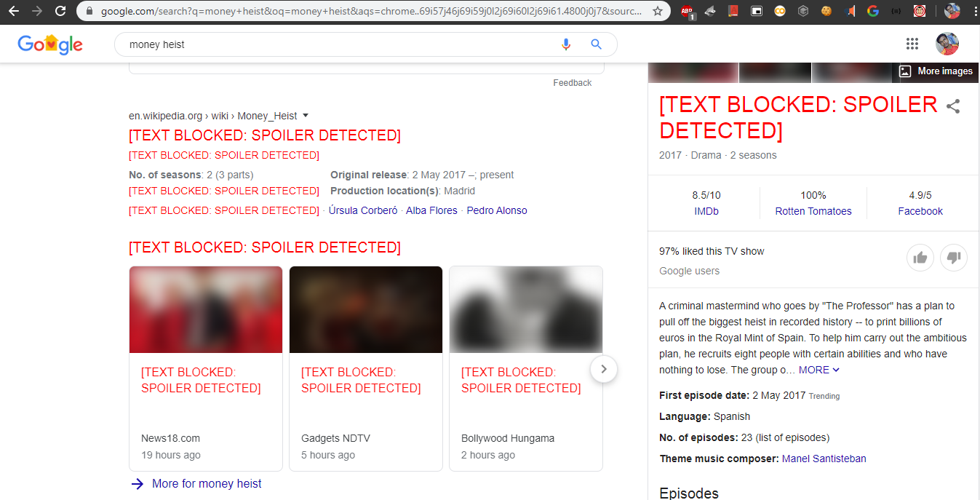Like this TV show with thumbs up

(920, 258)
